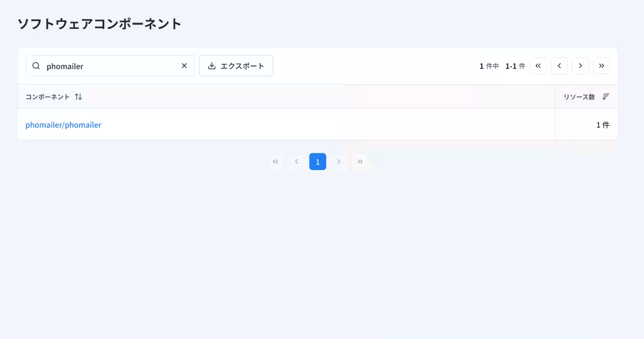Click the 1-1 件 range text
The width and height of the screenshot is (644, 339).
(x=515, y=66)
